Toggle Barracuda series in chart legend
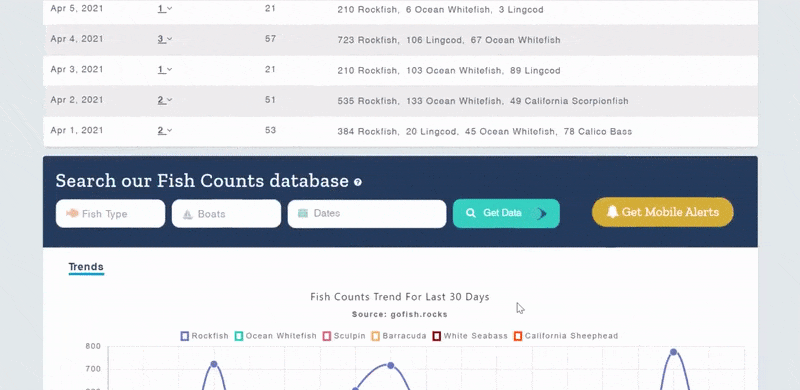Screen dimensions: 800x390 pyautogui.click(x=399, y=336)
